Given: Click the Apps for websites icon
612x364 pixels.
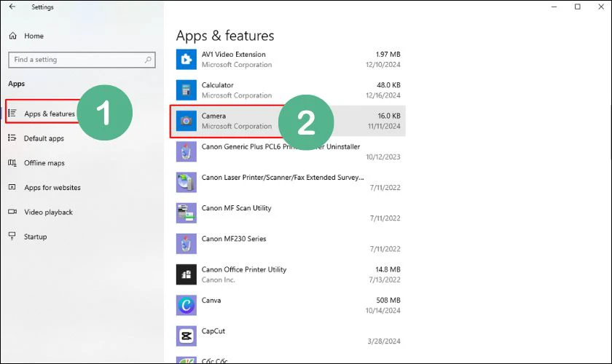Looking at the screenshot, I should tap(12, 187).
